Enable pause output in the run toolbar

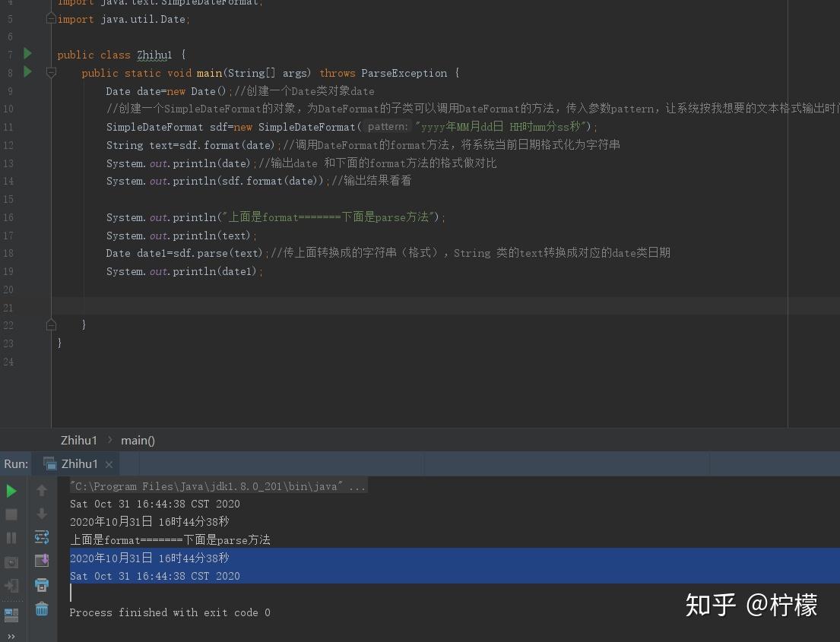click(x=11, y=538)
